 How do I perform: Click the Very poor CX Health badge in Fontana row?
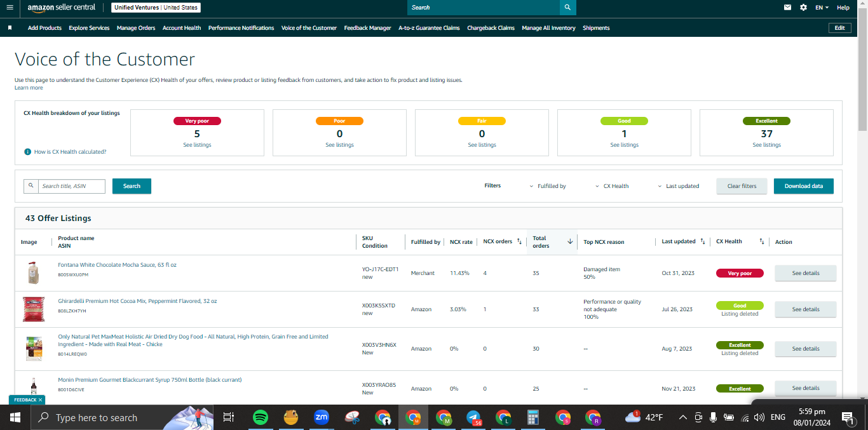point(740,273)
